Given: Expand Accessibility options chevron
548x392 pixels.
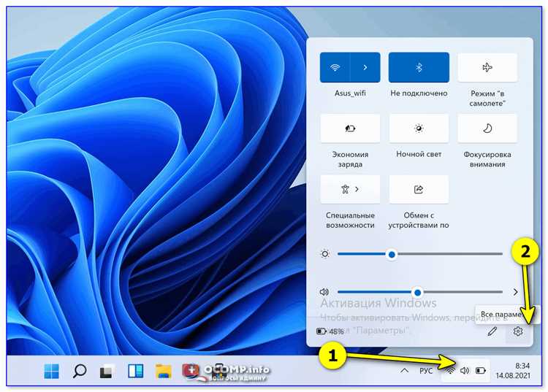Looking at the screenshot, I should coord(357,189).
